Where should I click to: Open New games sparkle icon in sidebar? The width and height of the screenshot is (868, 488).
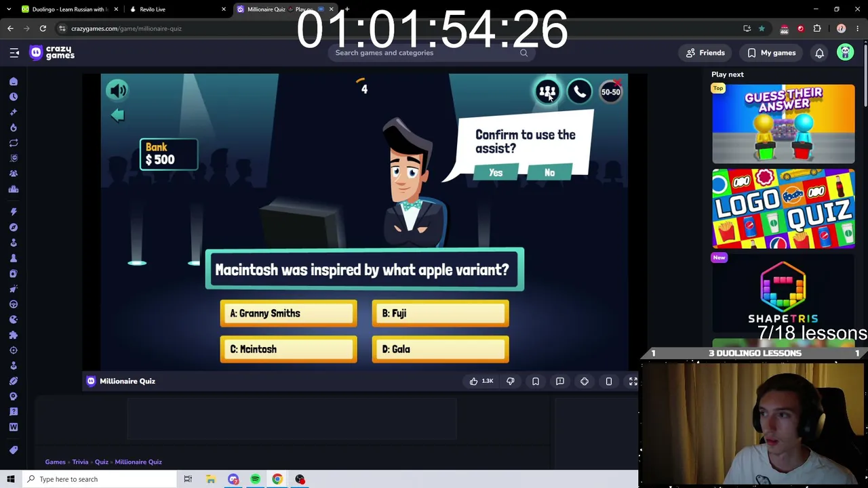(13, 112)
